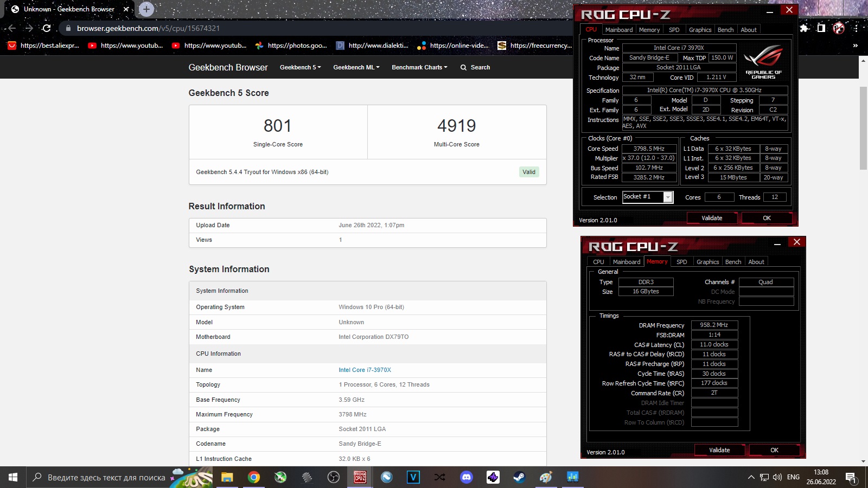This screenshot has width=868, height=488.
Task: Select Mainboard tab in lower CPU-Z window
Action: 627,262
